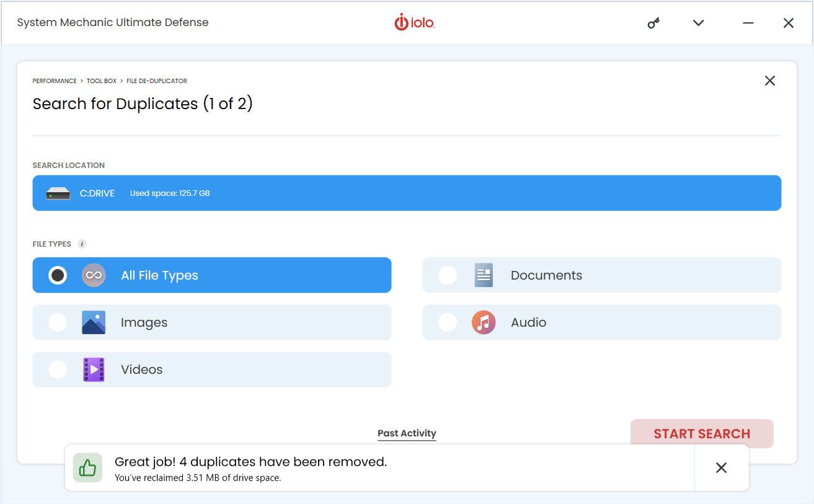Dismiss the duplicates removed notification
The width and height of the screenshot is (814, 504).
pyautogui.click(x=721, y=468)
